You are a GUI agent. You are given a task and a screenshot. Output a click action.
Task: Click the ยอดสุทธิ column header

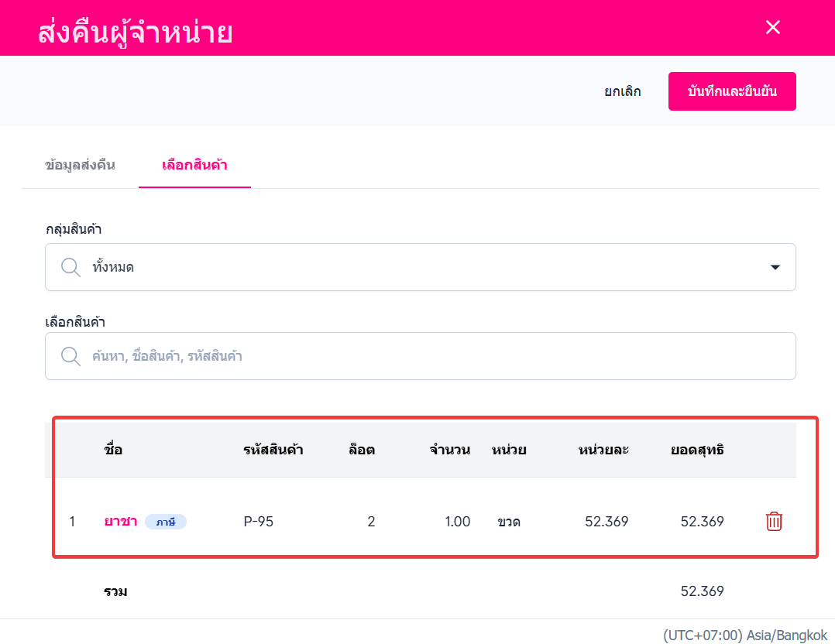pyautogui.click(x=697, y=450)
